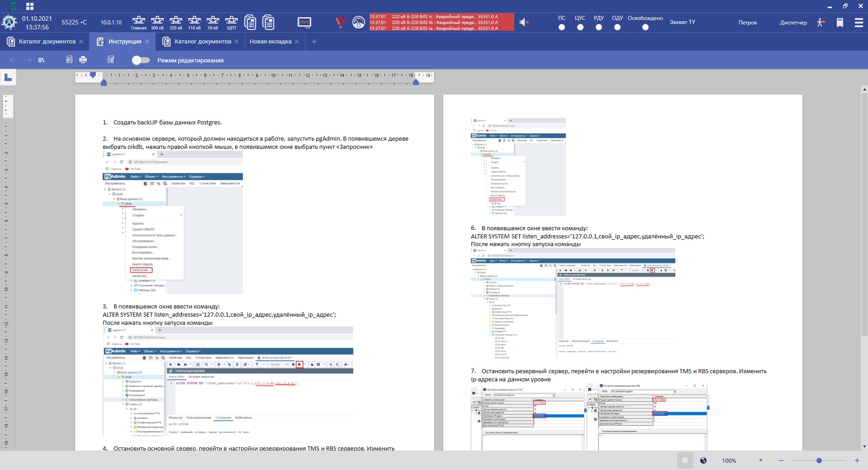Open the 500 кВ substation scheme

(157, 22)
